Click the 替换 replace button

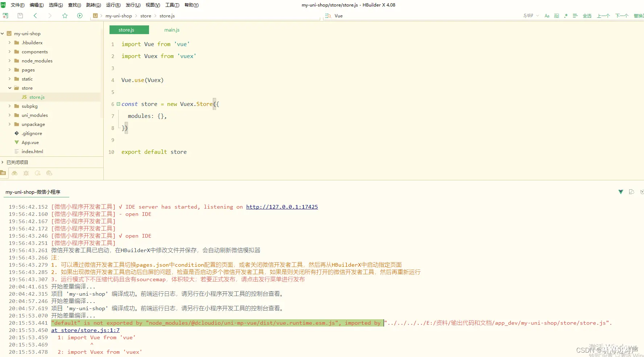click(639, 16)
